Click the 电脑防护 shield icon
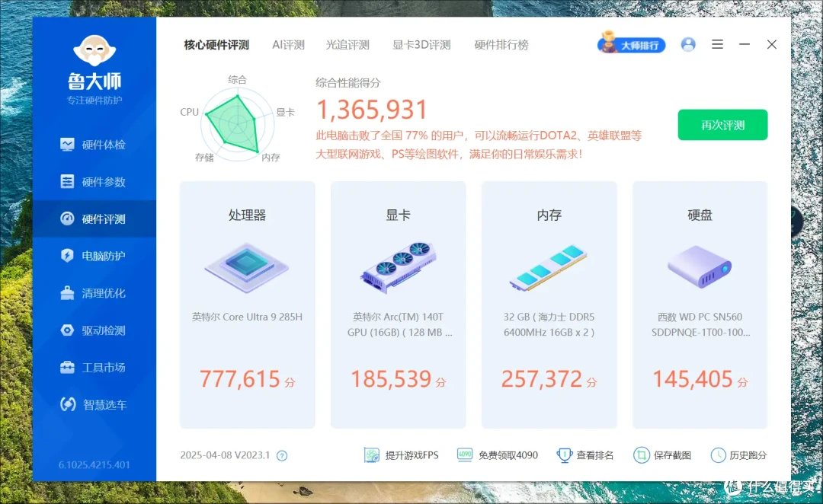The height and width of the screenshot is (504, 823). point(67,255)
